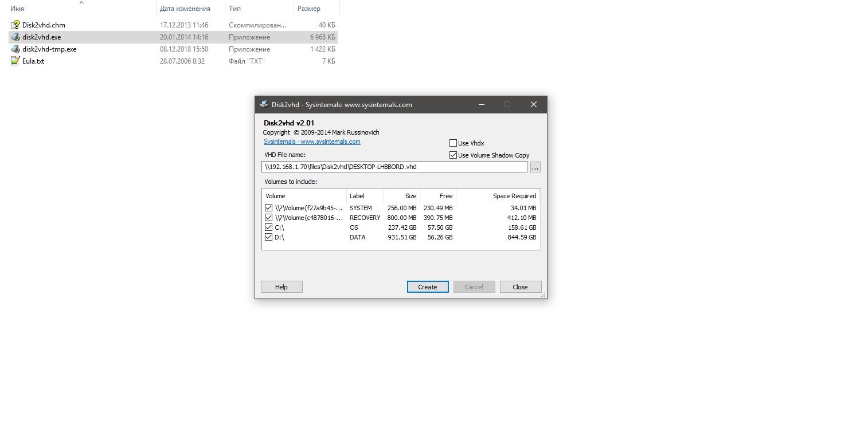868x448 pixels.
Task: Click the Файл "TXT" type entry
Action: [247, 61]
